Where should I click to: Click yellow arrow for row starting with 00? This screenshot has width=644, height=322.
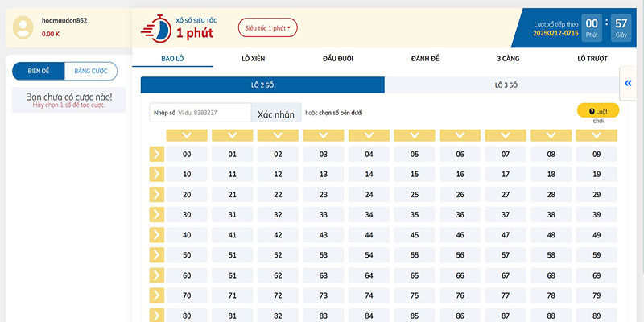(x=157, y=154)
